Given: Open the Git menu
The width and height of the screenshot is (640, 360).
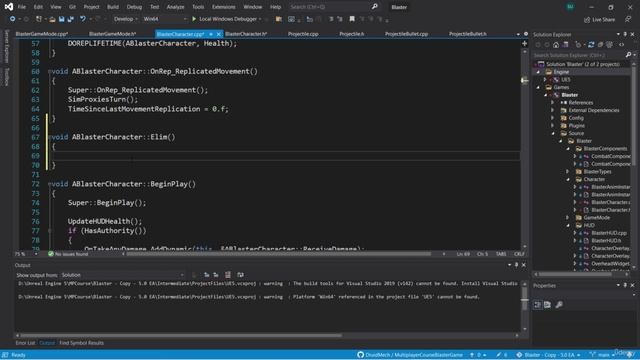Looking at the screenshot, I should click(72, 7).
